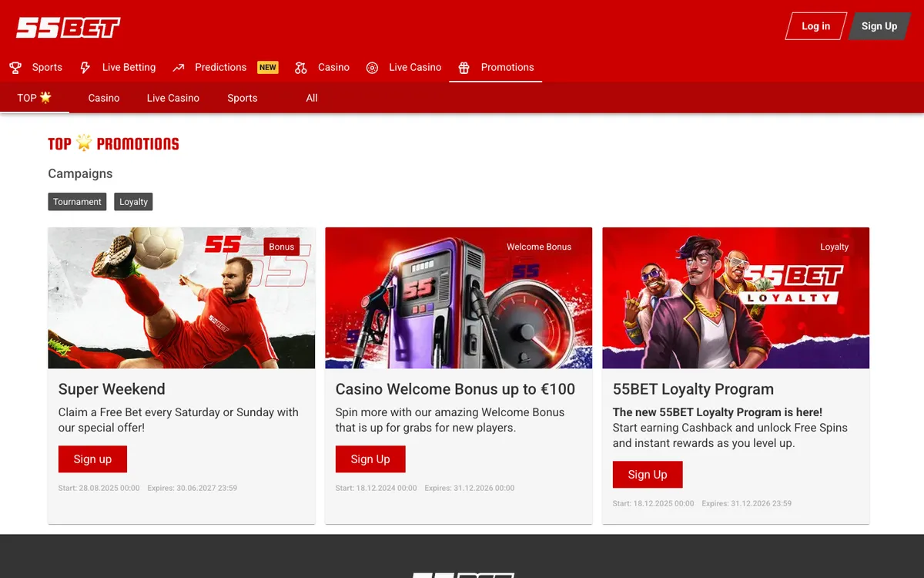
Task: Select the All promotions sub-tab
Action: tap(312, 98)
